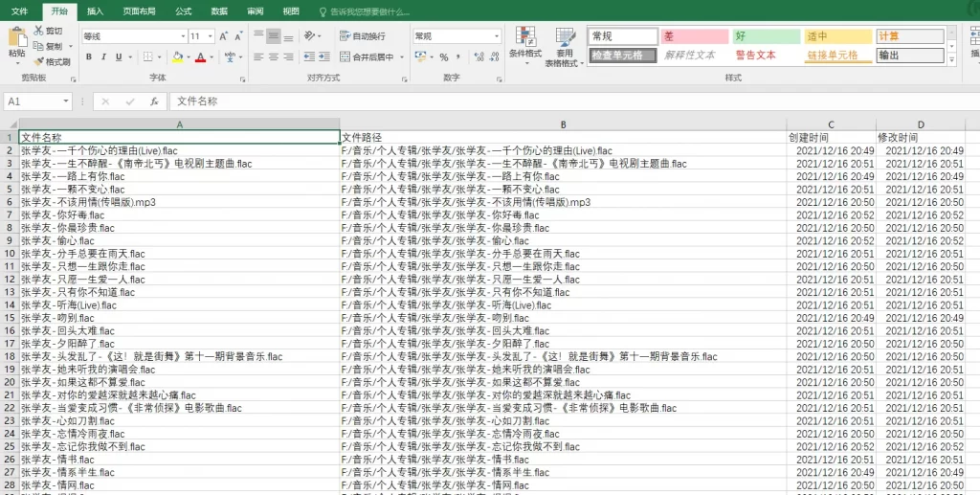Apply the Check Cell (检查单元格) style
This screenshot has width=980, height=495.
click(x=622, y=55)
